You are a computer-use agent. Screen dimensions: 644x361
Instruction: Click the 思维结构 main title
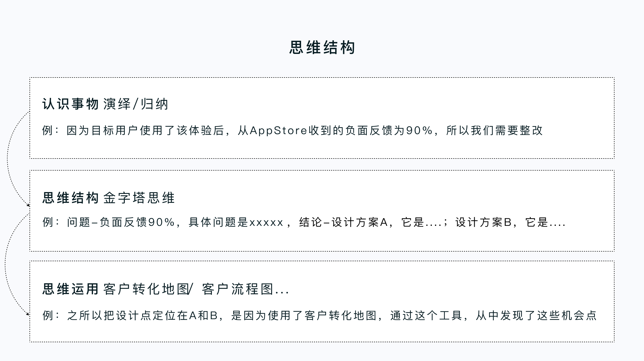click(x=322, y=48)
